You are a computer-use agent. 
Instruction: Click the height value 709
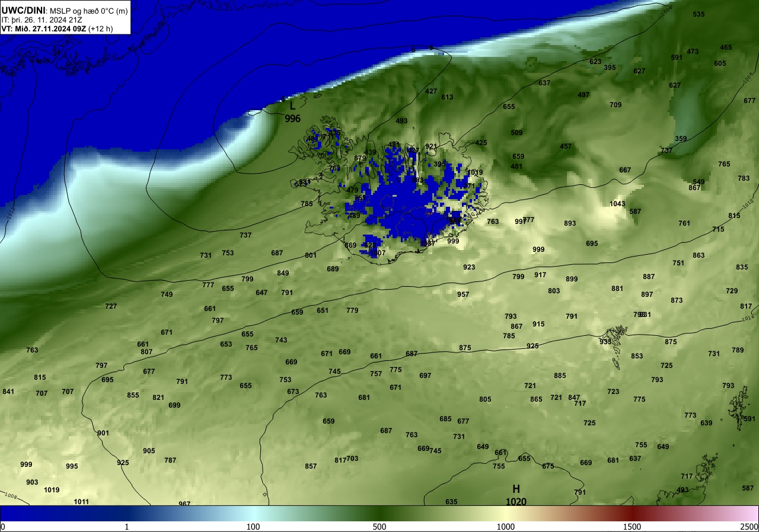point(616,105)
